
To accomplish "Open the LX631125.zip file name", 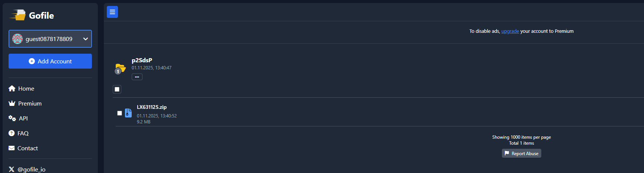I will 152,107.
